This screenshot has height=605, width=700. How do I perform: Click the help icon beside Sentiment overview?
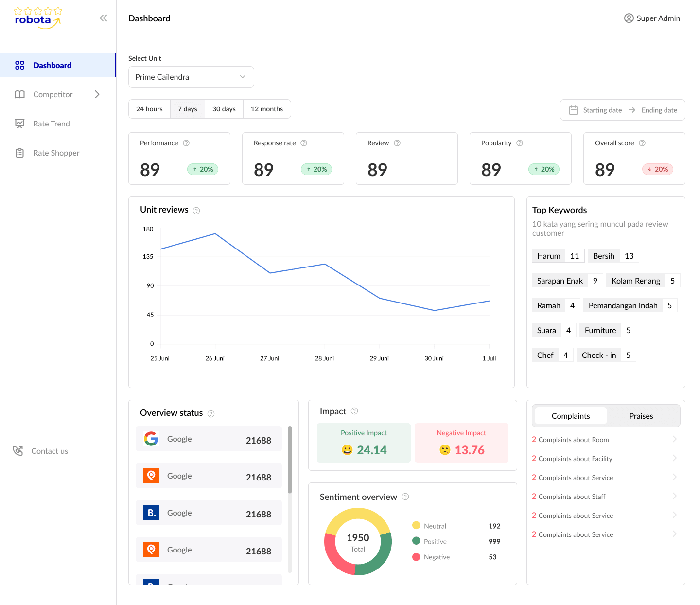point(405,497)
